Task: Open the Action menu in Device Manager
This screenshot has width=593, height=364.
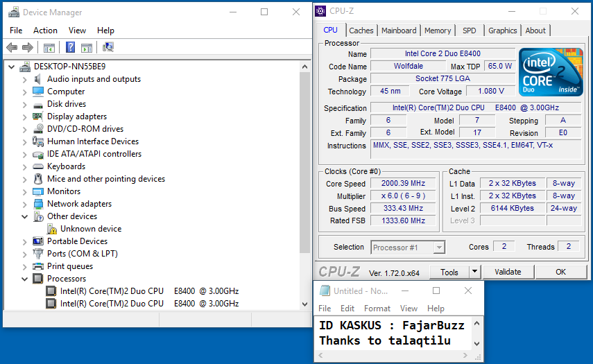Action: point(45,31)
